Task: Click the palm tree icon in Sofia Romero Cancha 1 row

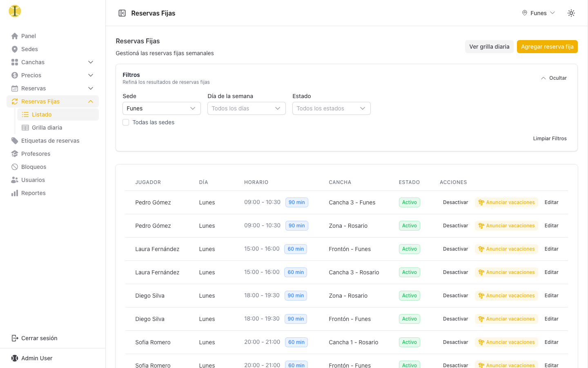Action: (x=481, y=342)
